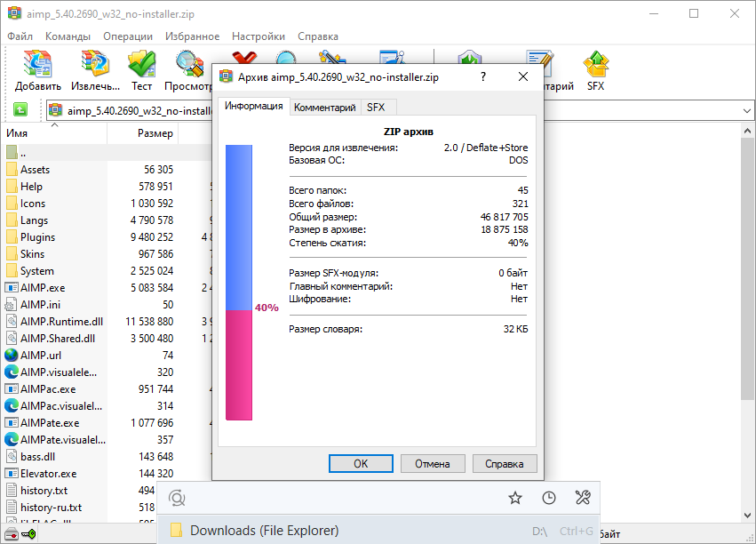Click the key icon in the status bar

tap(29, 534)
